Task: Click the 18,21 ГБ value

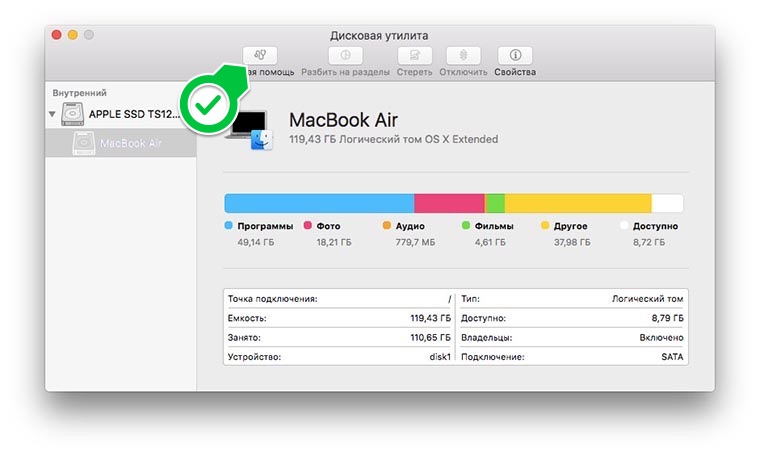Action: coord(334,242)
